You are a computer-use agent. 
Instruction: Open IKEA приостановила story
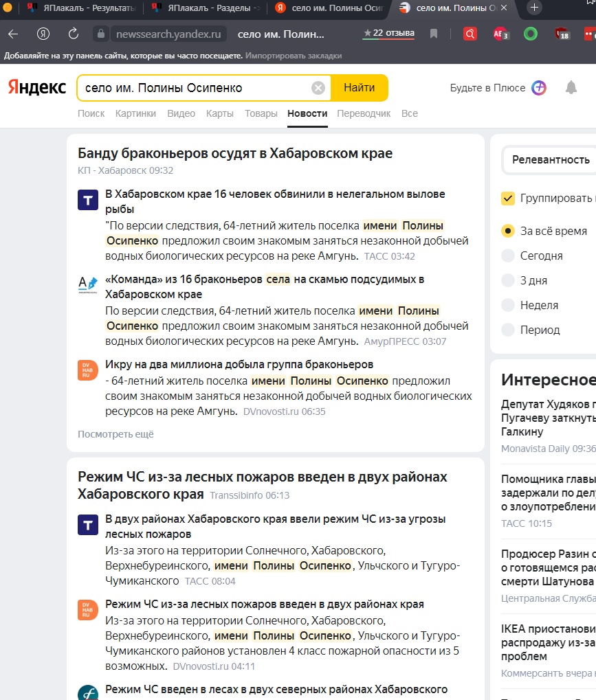point(549,642)
